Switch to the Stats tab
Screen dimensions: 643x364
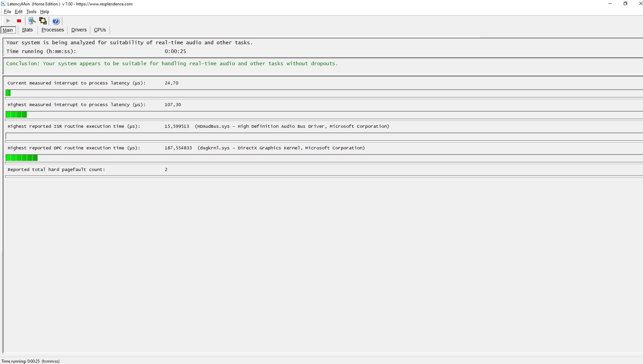(x=27, y=30)
